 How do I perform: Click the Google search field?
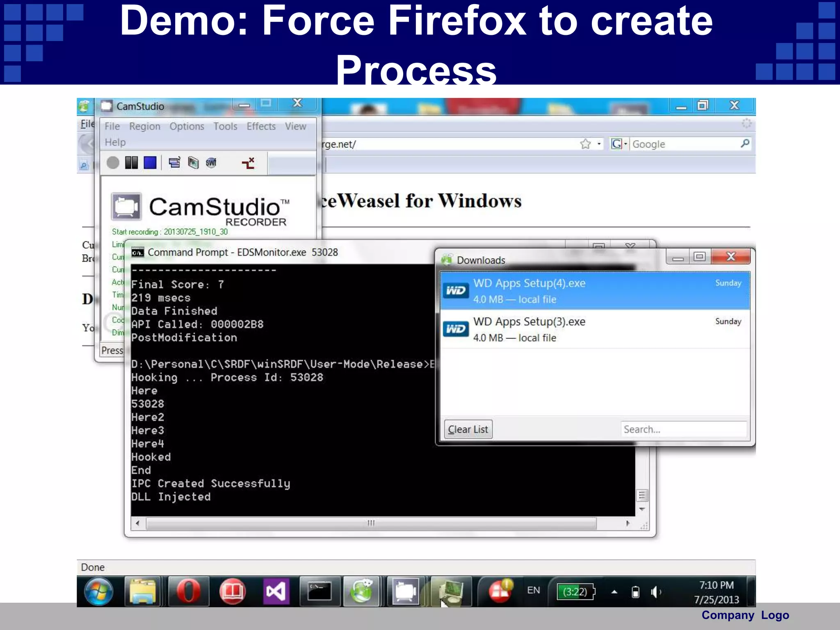click(x=685, y=144)
